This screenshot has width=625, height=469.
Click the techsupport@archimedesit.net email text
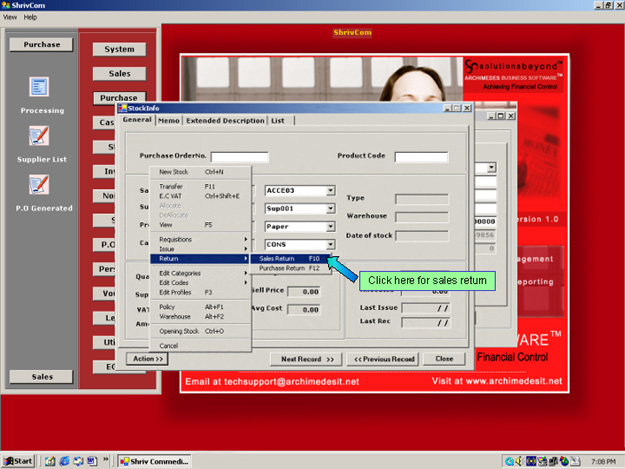click(x=291, y=382)
